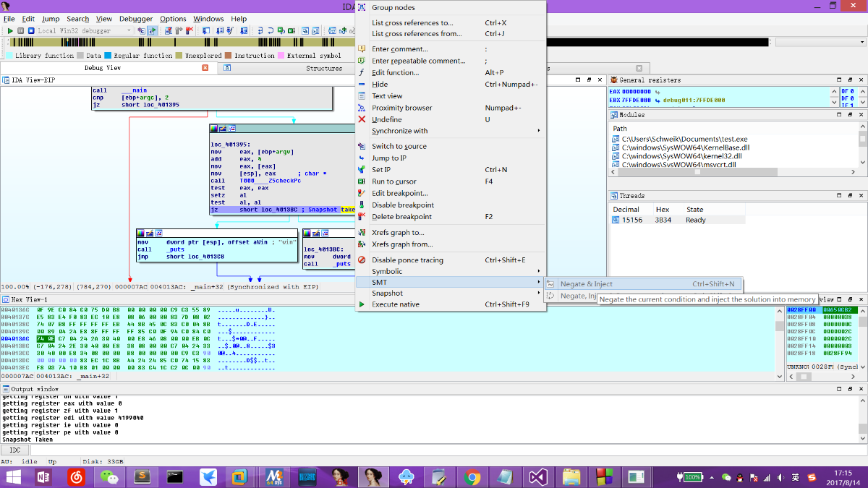This screenshot has height=488, width=868.
Task: Open the Options menu
Action: [173, 19]
